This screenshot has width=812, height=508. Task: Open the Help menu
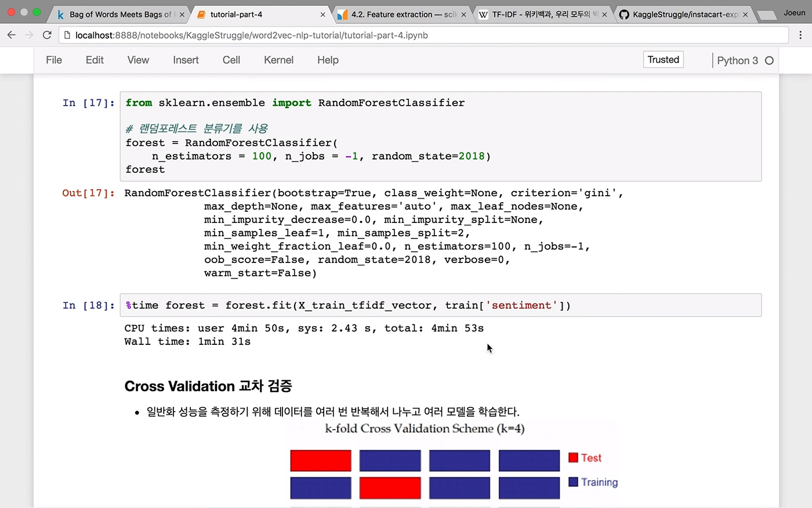pos(328,60)
